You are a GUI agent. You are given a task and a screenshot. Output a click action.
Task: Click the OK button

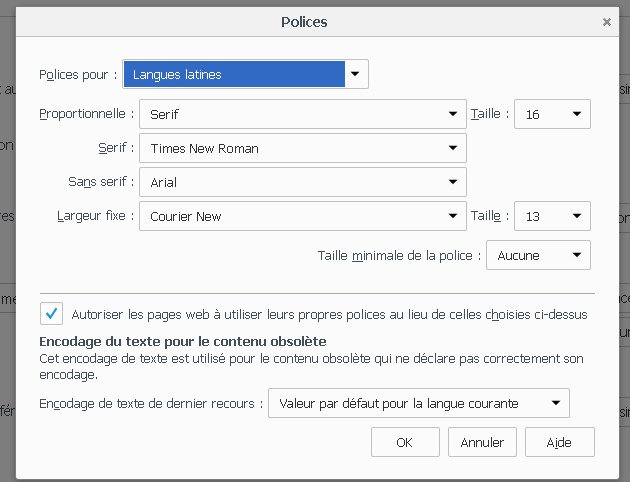404,441
